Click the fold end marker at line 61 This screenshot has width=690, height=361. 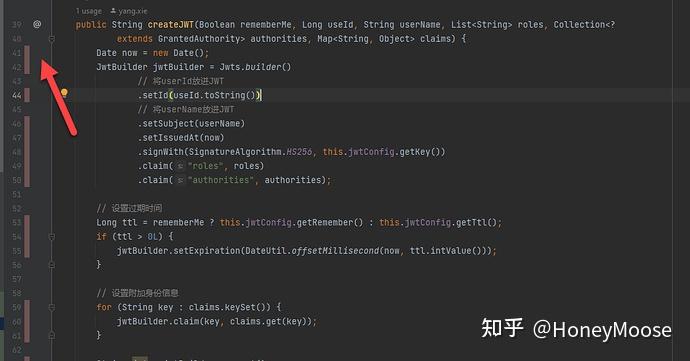[51, 335]
